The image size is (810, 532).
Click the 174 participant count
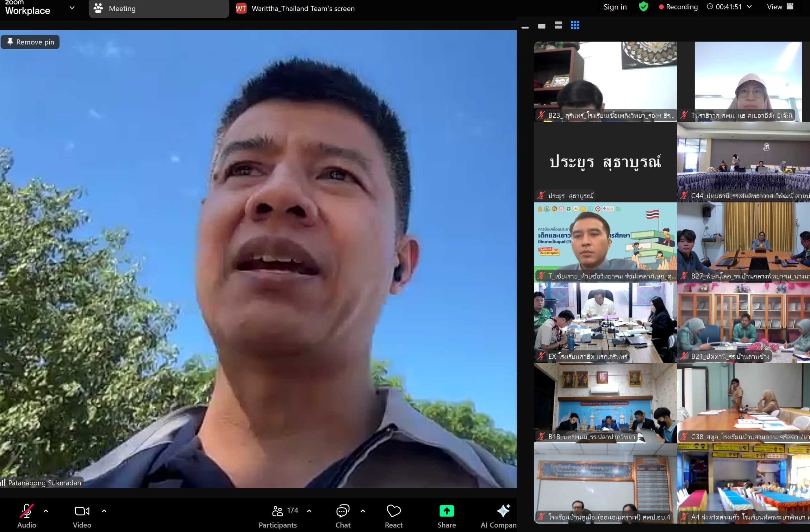click(293, 510)
